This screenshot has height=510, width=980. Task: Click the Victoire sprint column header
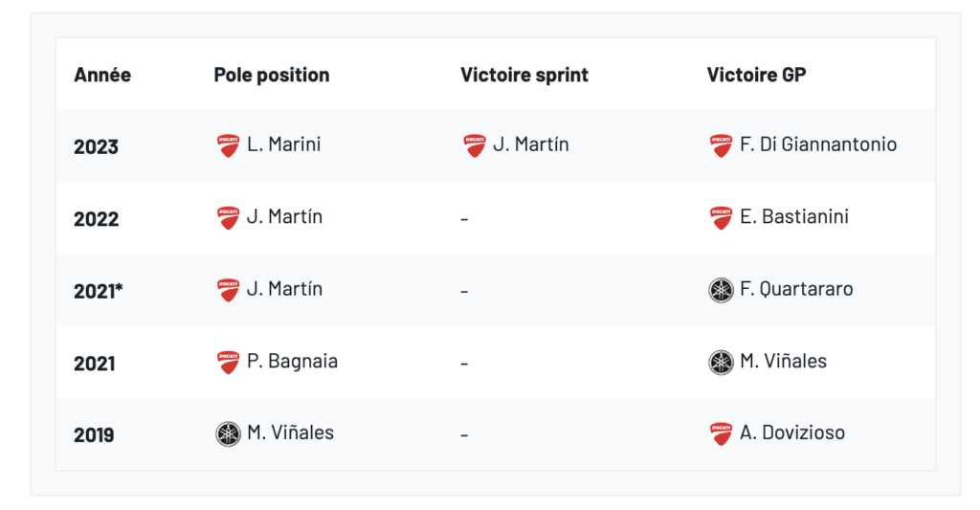(524, 75)
